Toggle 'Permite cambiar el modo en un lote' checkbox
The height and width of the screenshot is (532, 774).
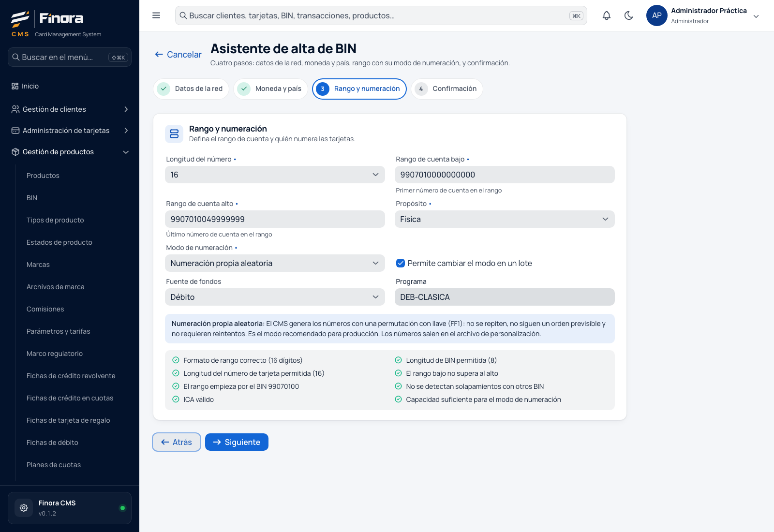(401, 263)
